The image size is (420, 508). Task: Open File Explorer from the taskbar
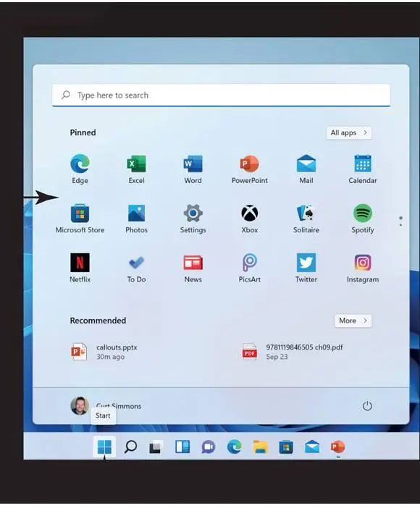(x=260, y=447)
